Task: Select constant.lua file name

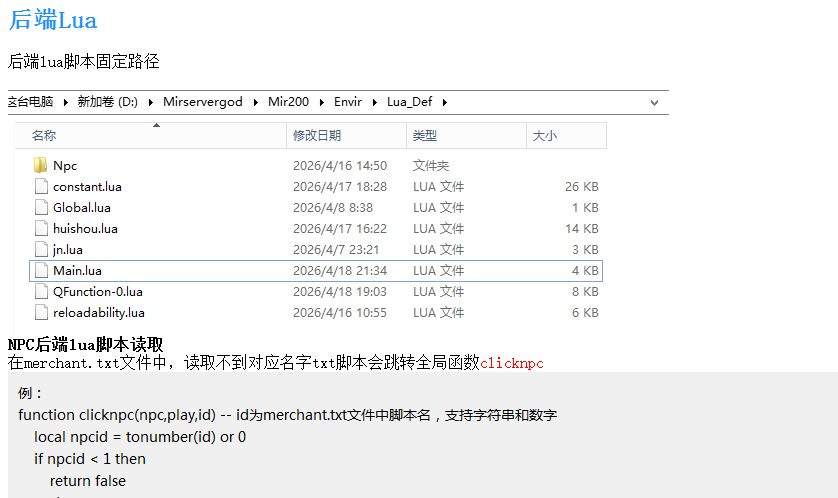Action: point(87,186)
